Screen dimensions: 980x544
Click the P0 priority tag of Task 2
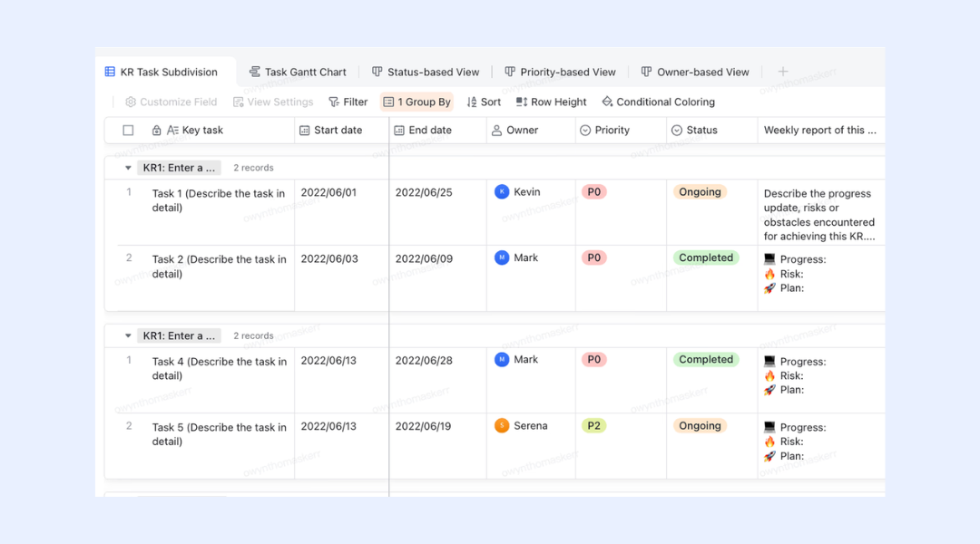click(x=593, y=257)
